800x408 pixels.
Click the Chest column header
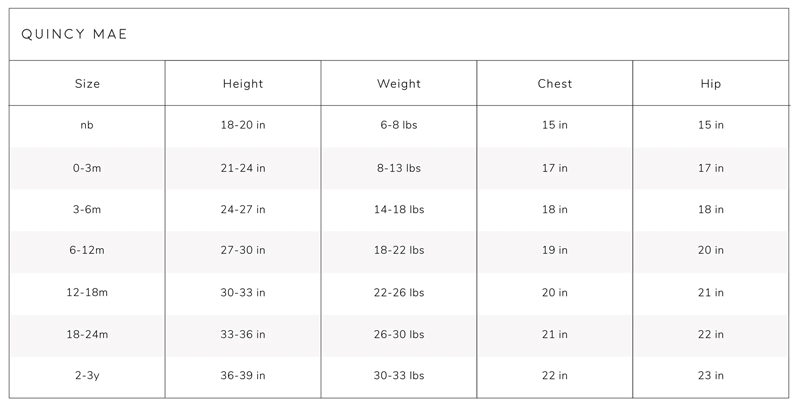[555, 84]
